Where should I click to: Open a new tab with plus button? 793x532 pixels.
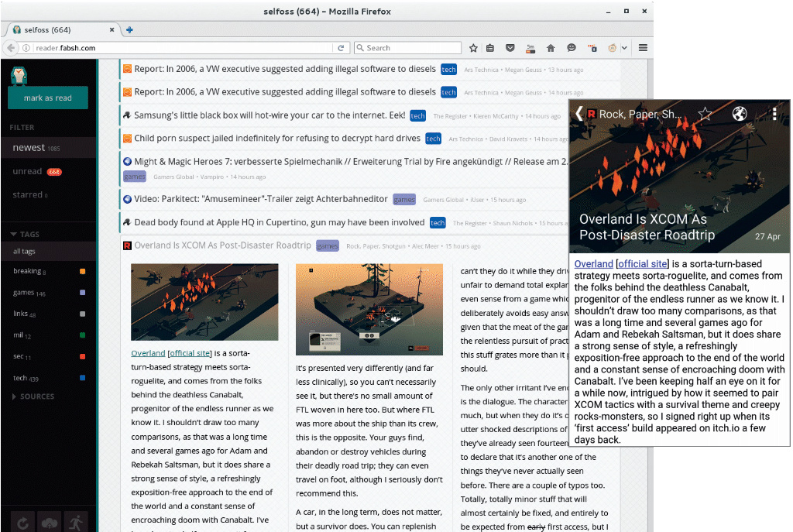[x=129, y=29]
